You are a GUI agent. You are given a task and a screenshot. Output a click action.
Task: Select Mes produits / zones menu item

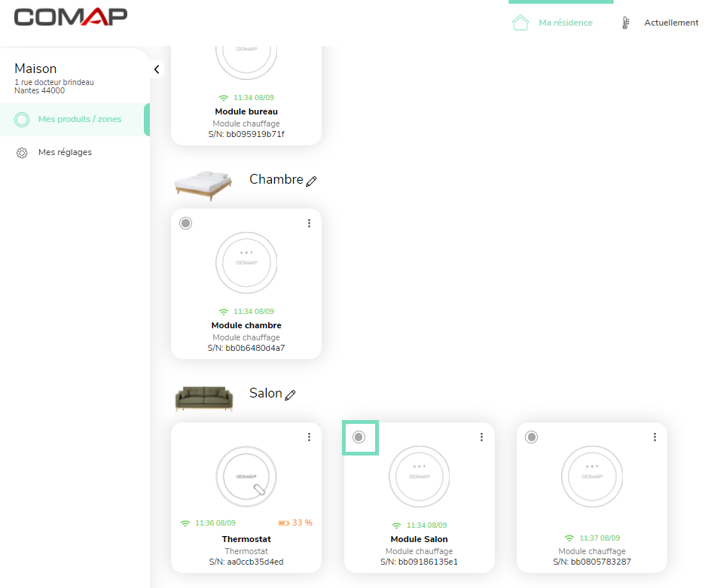point(75,119)
